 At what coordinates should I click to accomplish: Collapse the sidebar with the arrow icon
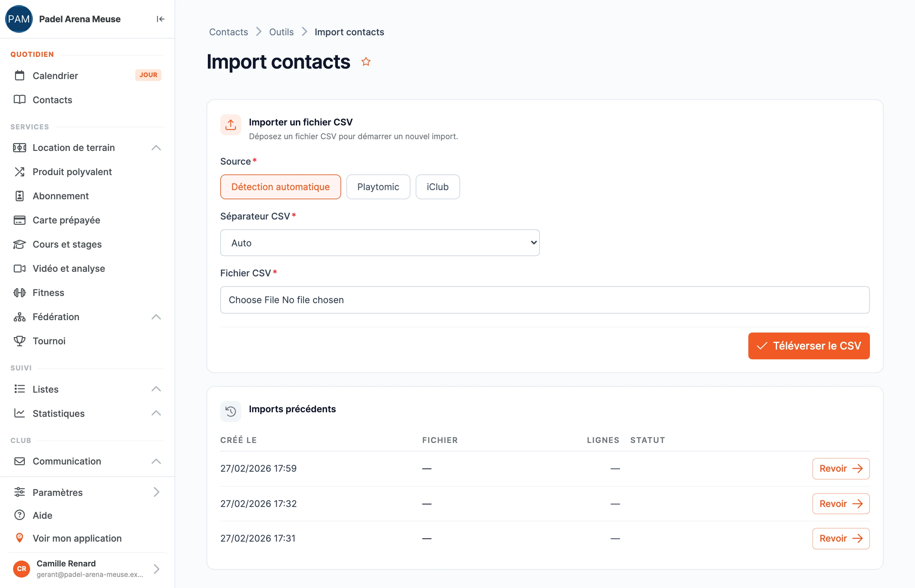click(x=160, y=19)
